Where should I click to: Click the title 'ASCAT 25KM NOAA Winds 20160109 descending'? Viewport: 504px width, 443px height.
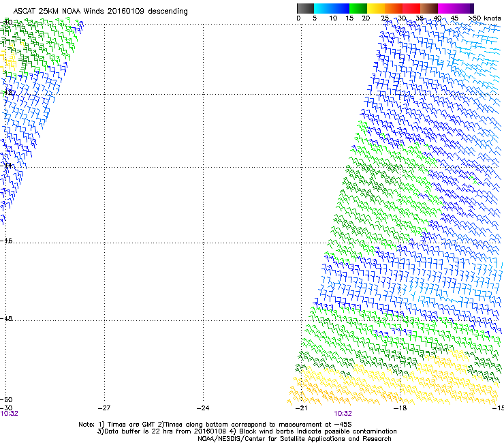tap(100, 12)
